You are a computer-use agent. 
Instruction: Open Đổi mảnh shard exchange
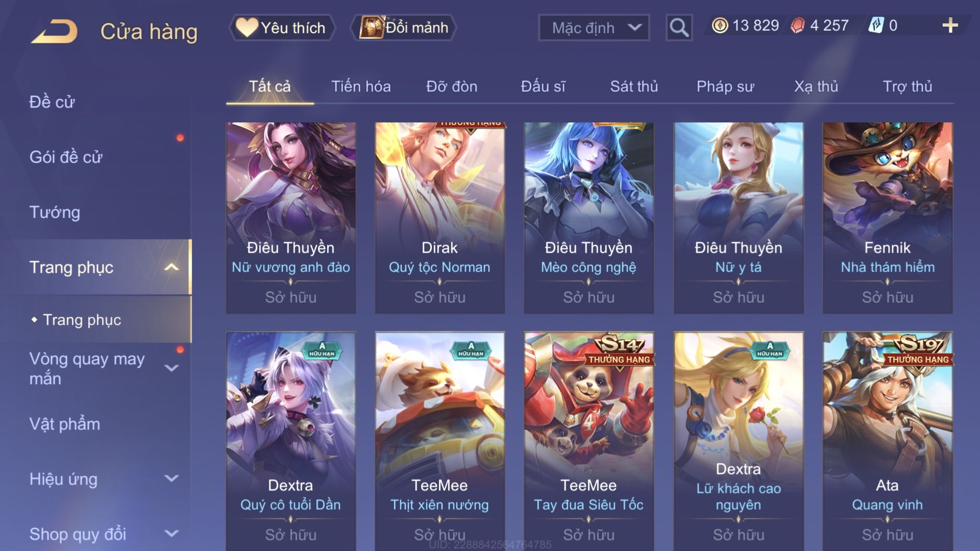pos(403,28)
